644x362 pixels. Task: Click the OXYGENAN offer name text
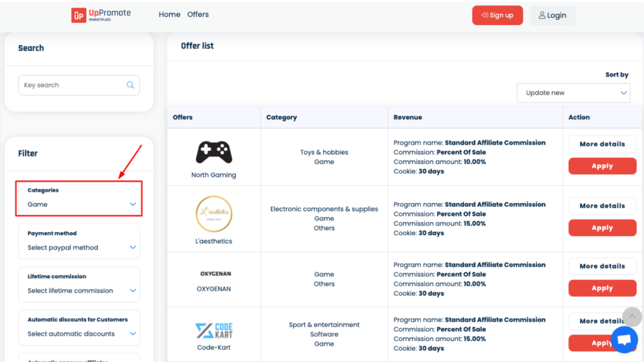coord(214,289)
